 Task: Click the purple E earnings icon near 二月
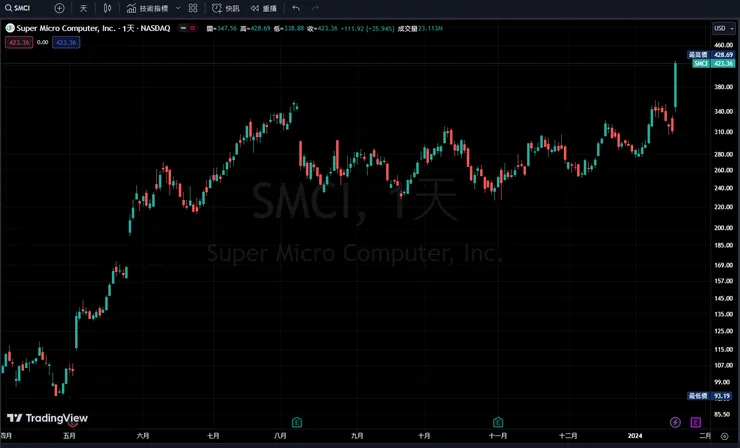(696, 422)
